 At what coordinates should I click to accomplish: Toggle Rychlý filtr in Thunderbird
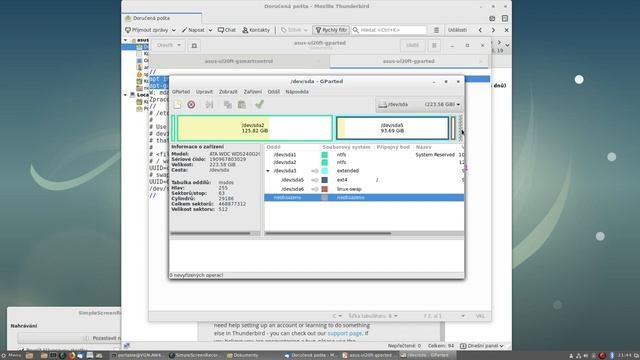(331, 30)
